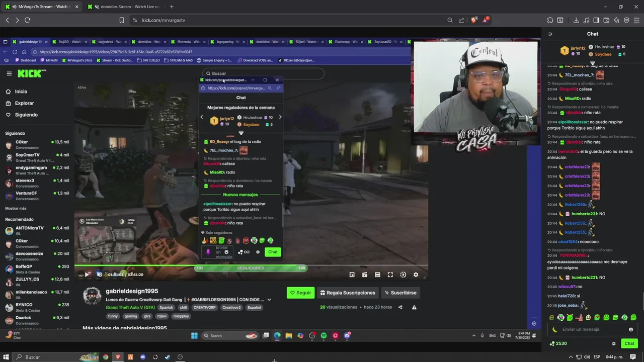
Task: Collapse the Chat panel arrow icon
Action: 550,34
